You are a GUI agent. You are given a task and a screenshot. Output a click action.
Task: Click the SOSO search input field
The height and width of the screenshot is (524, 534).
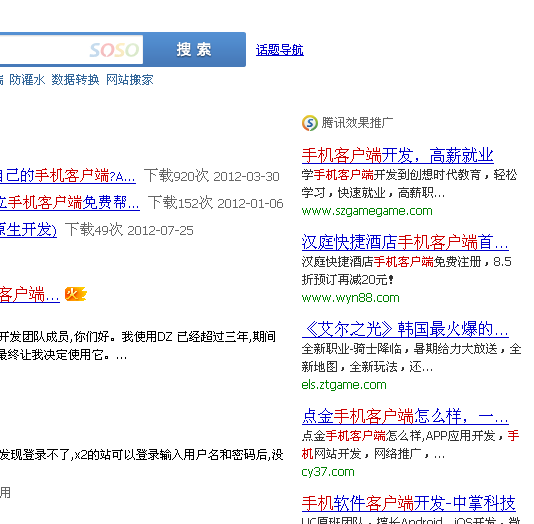(x=71, y=50)
